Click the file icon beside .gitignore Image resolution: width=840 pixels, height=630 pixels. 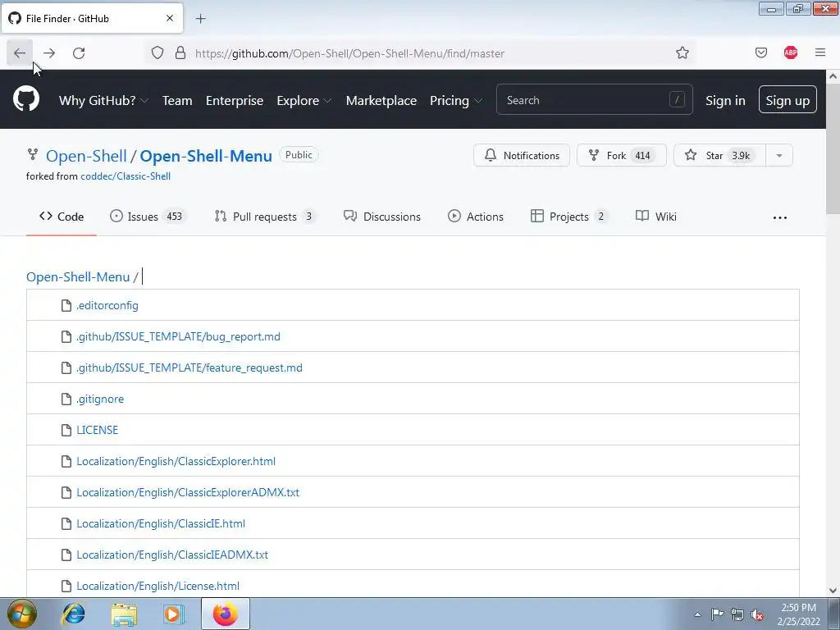[x=66, y=399]
